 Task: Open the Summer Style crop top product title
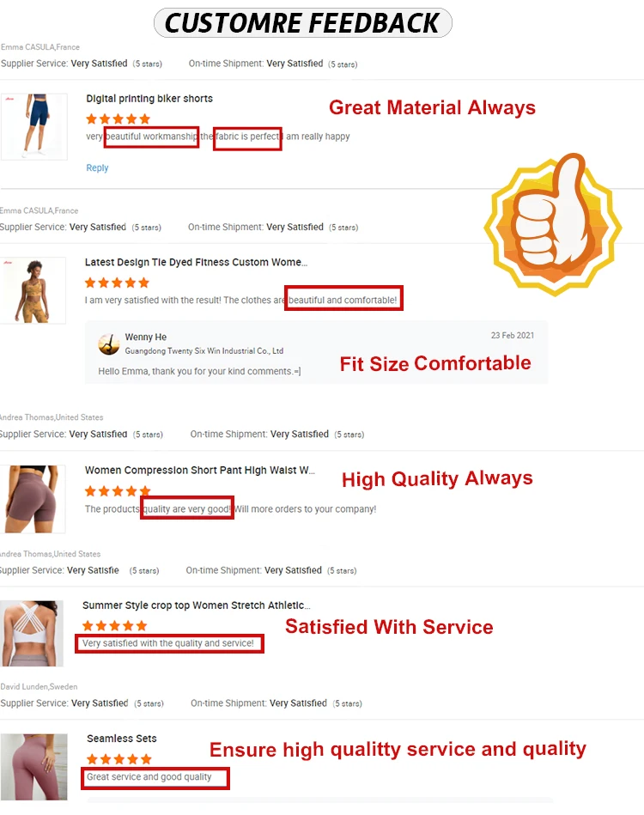(x=196, y=605)
